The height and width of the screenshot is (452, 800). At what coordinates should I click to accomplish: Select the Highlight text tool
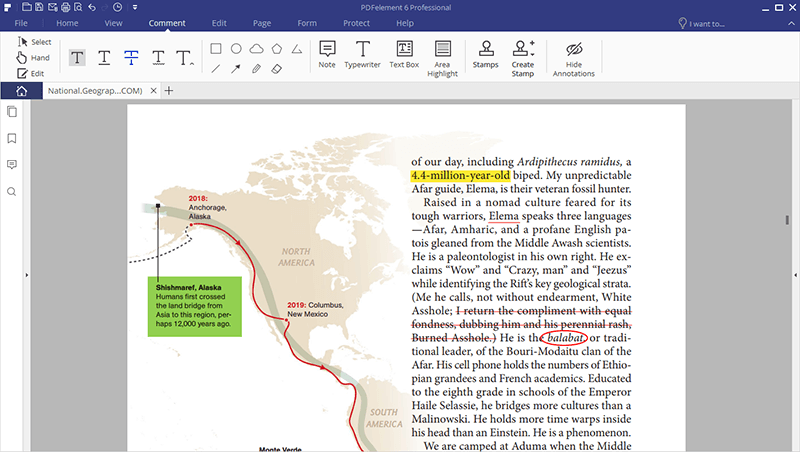[x=77, y=58]
